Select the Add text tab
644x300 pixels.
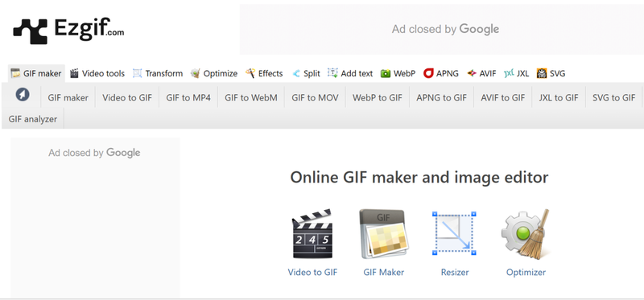pos(350,73)
